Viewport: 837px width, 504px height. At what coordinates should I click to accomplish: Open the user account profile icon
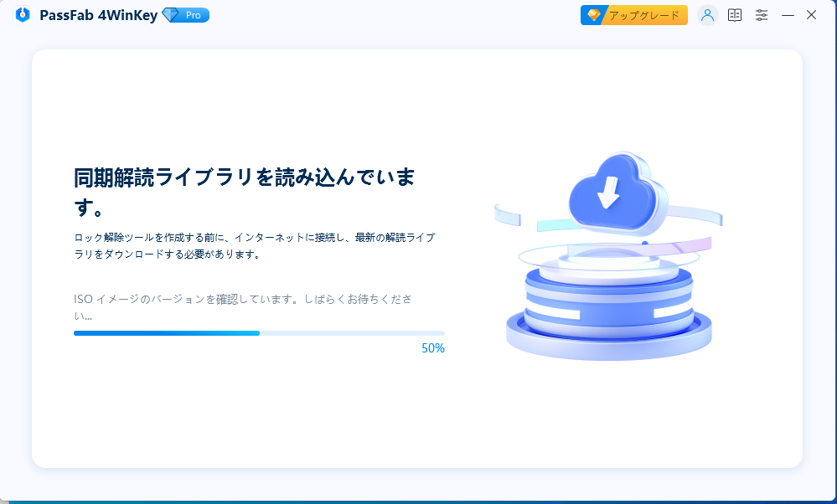708,15
